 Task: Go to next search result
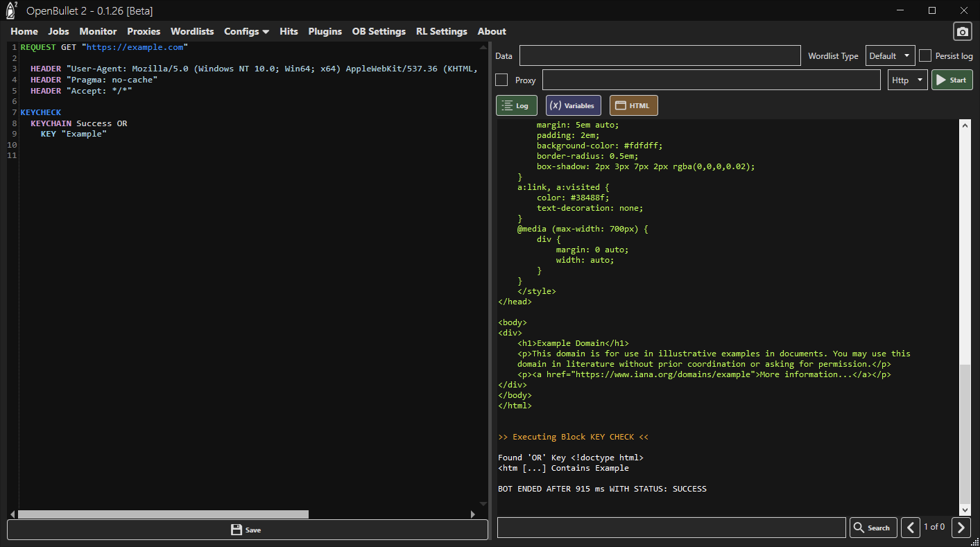point(961,528)
